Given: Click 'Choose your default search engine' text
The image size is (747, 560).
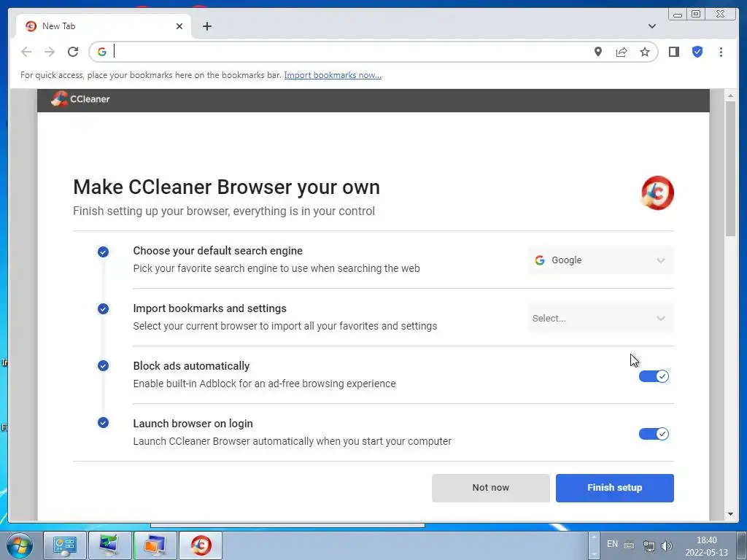Looking at the screenshot, I should (x=217, y=251).
